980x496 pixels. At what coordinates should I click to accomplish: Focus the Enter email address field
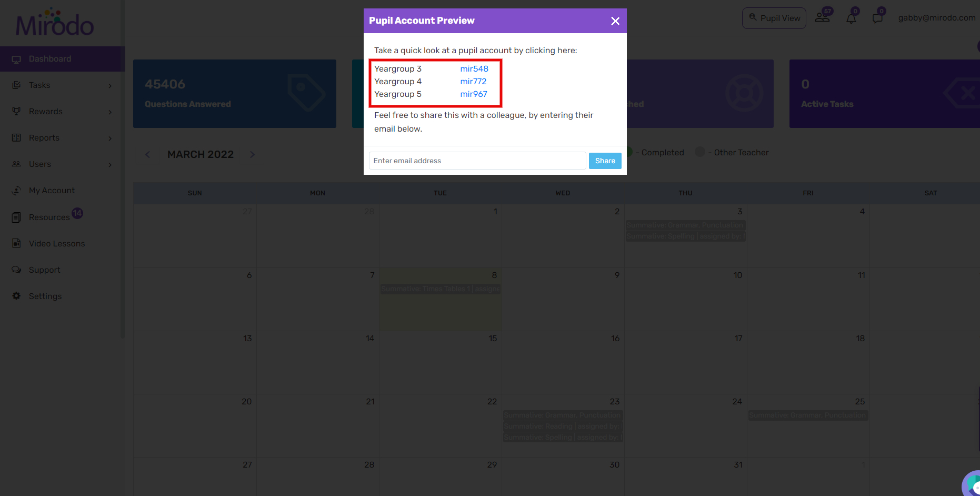(x=477, y=161)
